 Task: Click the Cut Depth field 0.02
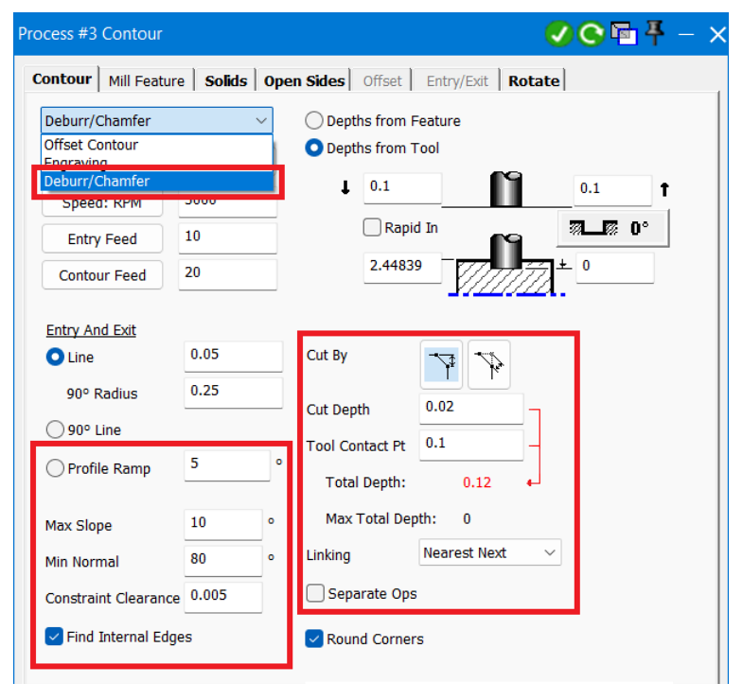click(x=471, y=409)
